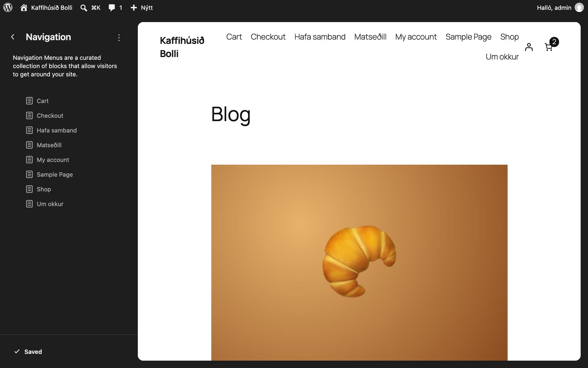Viewport: 588px width, 368px height.
Task: Click the page icon next to Cart
Action: point(29,101)
